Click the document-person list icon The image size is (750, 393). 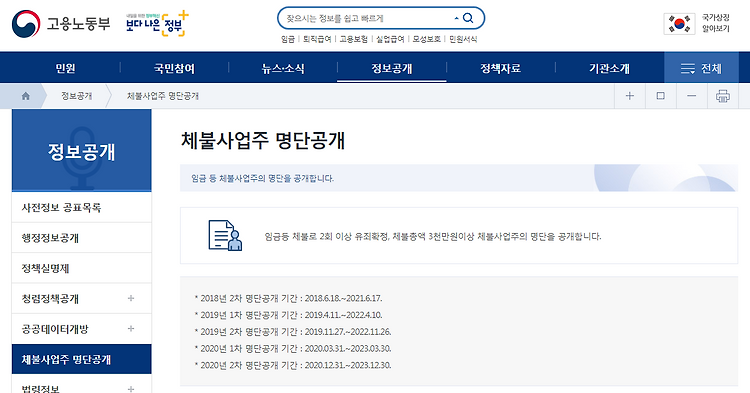[x=225, y=235]
